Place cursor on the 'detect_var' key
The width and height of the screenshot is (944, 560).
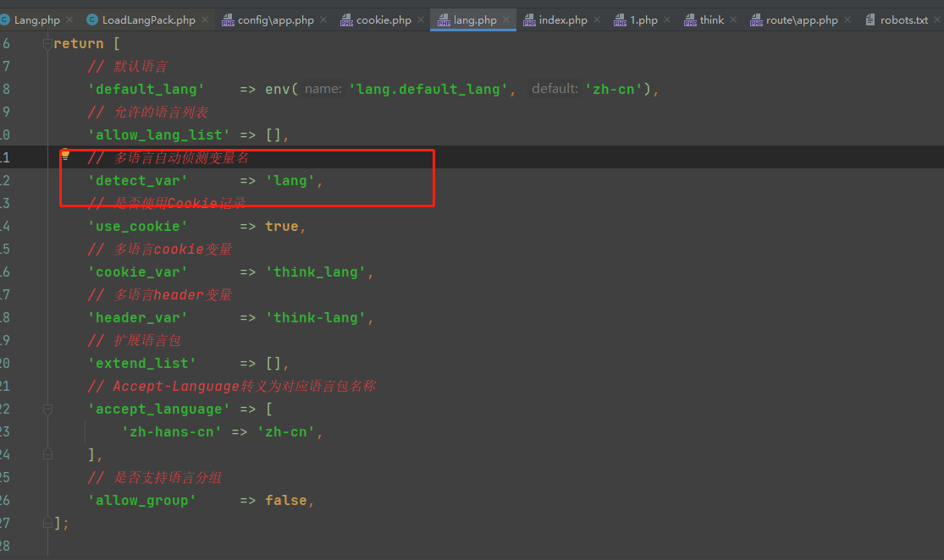137,181
